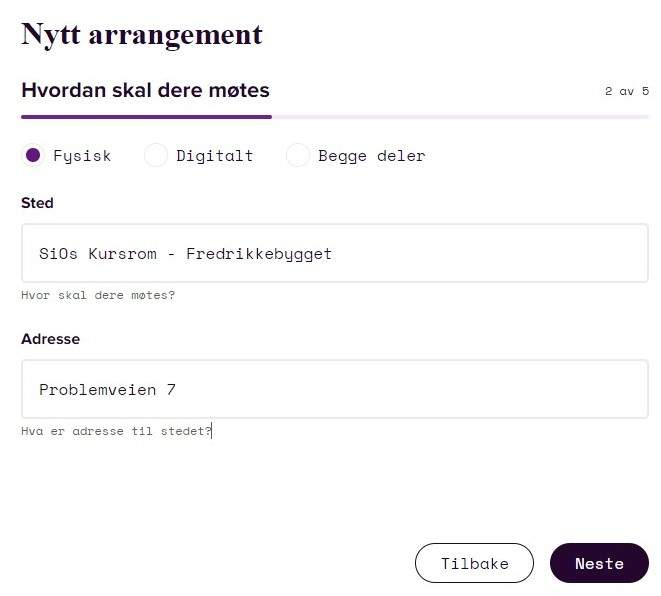Focus the Adresse input field

click(x=335, y=389)
